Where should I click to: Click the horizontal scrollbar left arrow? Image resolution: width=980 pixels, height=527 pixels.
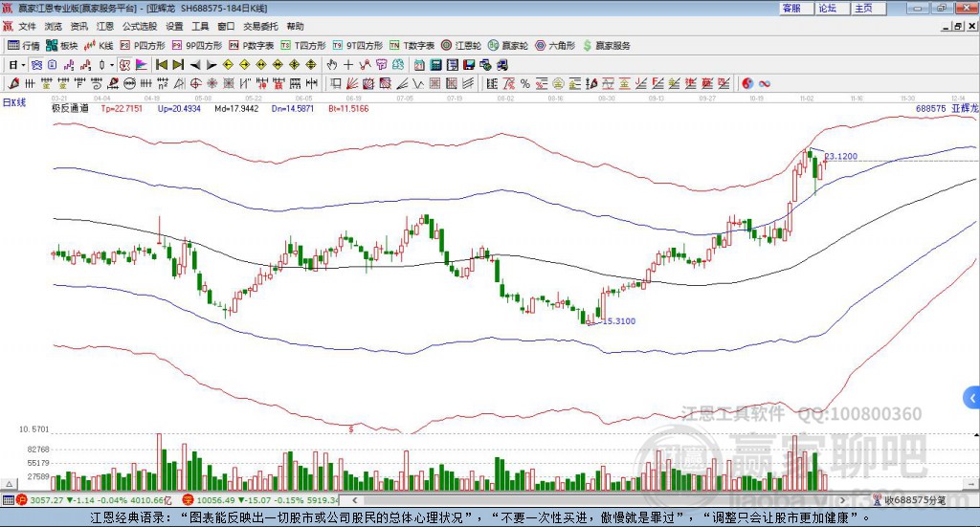354,500
